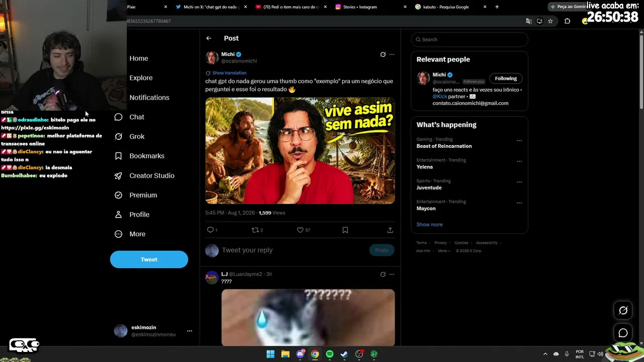Open Michi's profile picture on the post
Image resolution: width=644 pixels, height=362 pixels.
pyautogui.click(x=212, y=57)
